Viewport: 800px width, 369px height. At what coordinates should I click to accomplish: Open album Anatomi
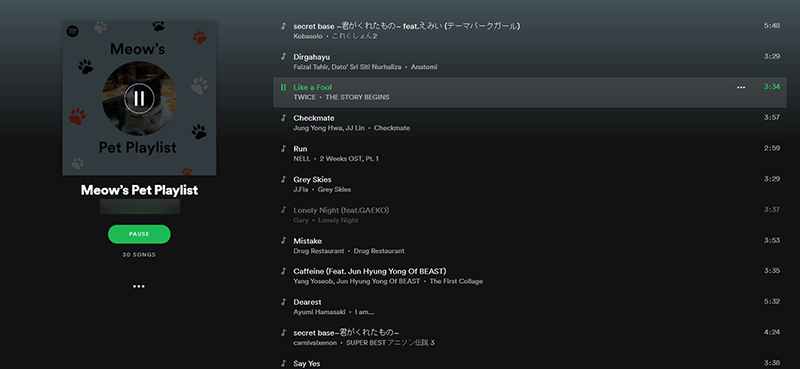pos(424,67)
